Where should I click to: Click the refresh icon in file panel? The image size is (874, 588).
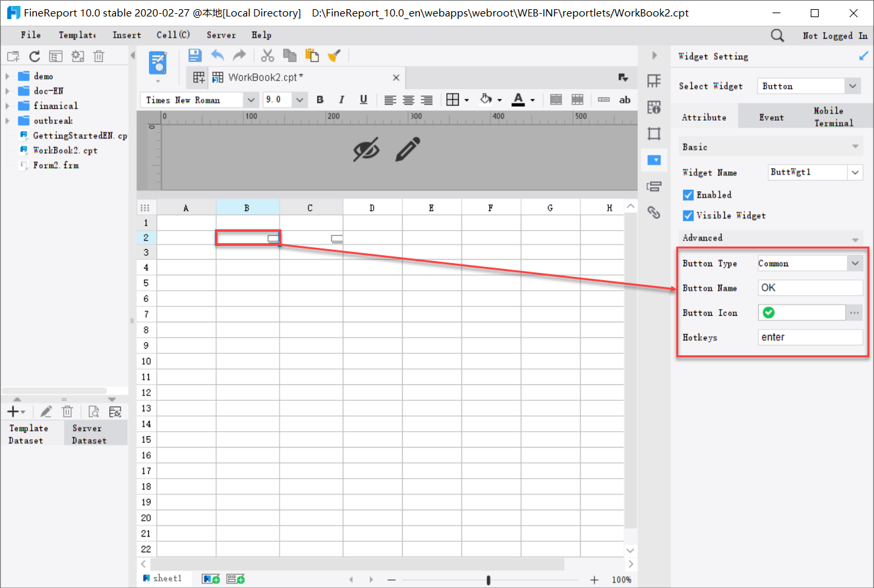(34, 57)
